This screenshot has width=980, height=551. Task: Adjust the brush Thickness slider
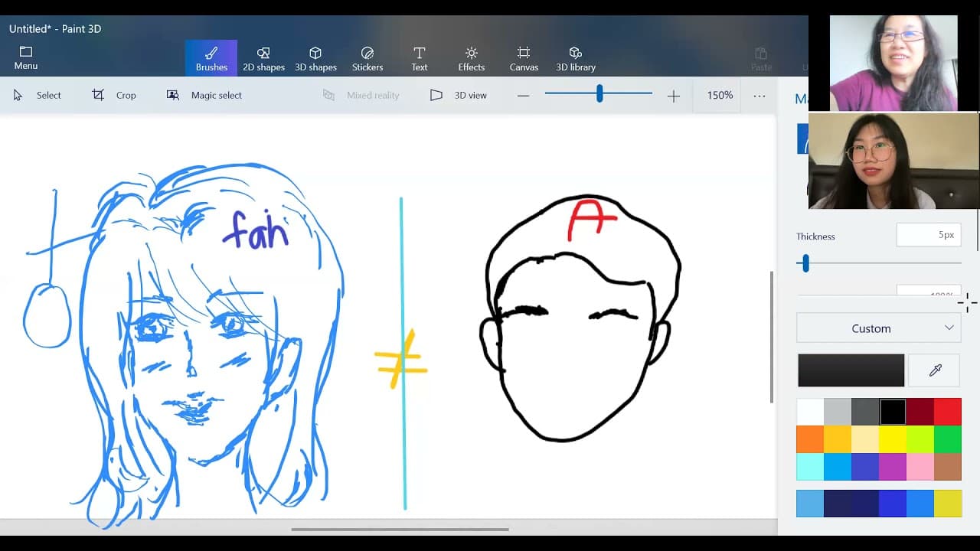coord(804,263)
